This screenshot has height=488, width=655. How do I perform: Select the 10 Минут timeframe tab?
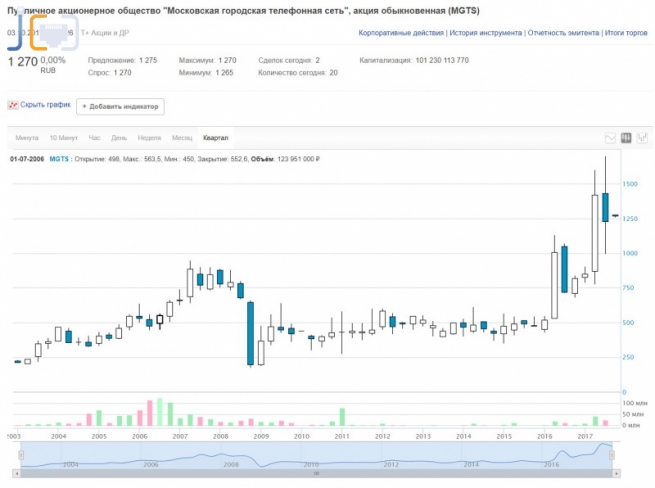62,138
